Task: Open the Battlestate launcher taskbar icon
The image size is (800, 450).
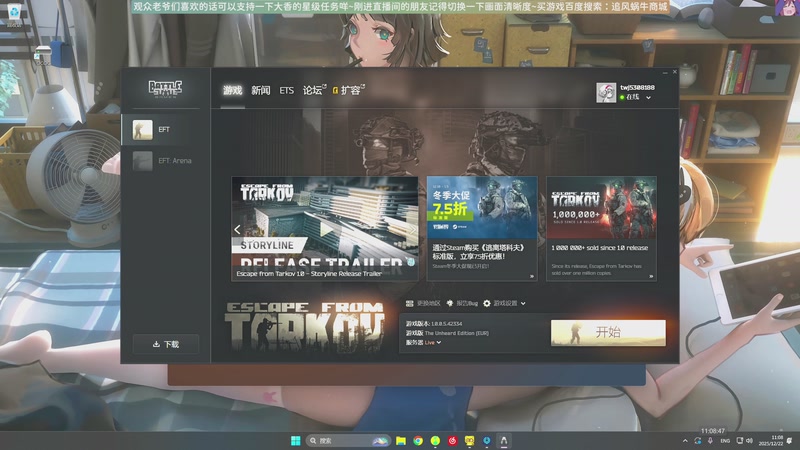Action: pyautogui.click(x=504, y=440)
